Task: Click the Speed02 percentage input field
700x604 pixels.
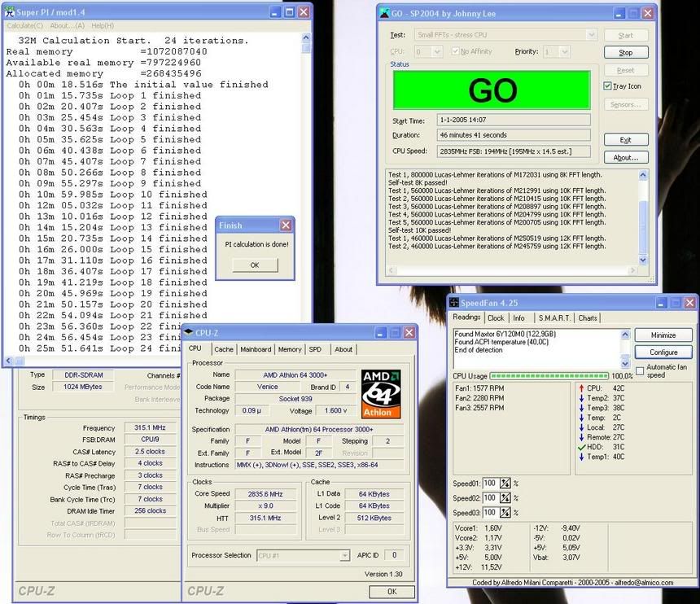Action: click(x=490, y=497)
